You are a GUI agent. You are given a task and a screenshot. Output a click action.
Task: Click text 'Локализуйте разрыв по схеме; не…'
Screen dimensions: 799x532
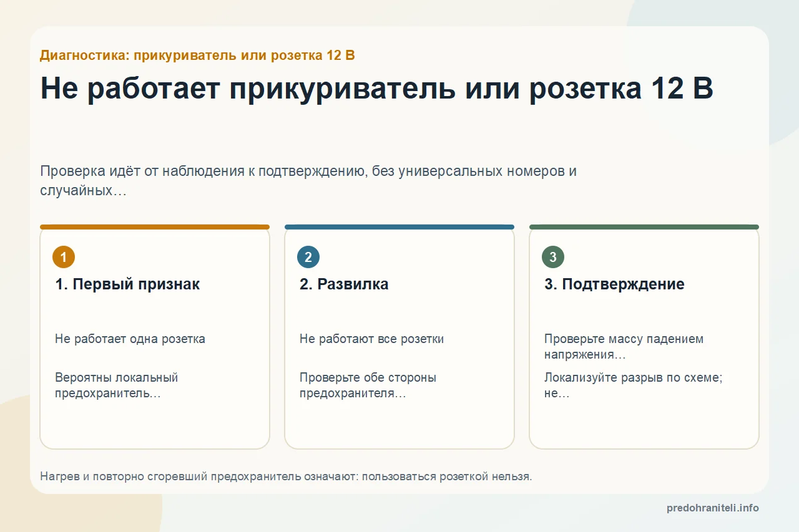(x=634, y=385)
